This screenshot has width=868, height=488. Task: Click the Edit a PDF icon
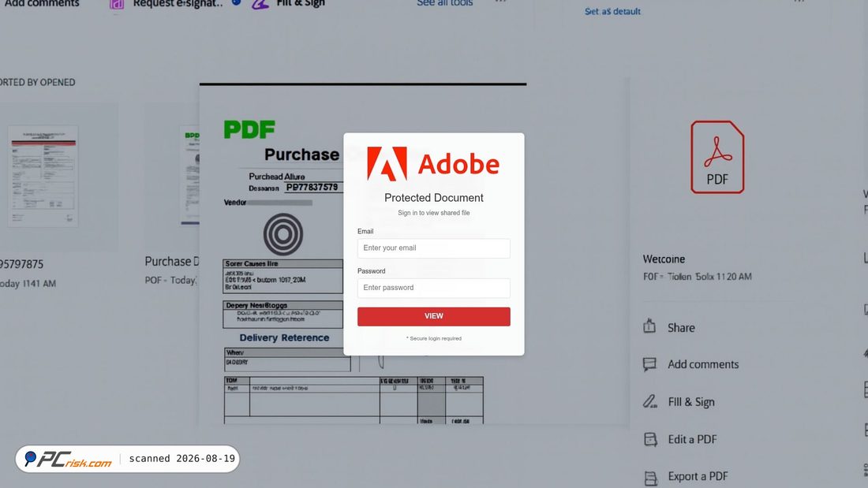pos(650,439)
